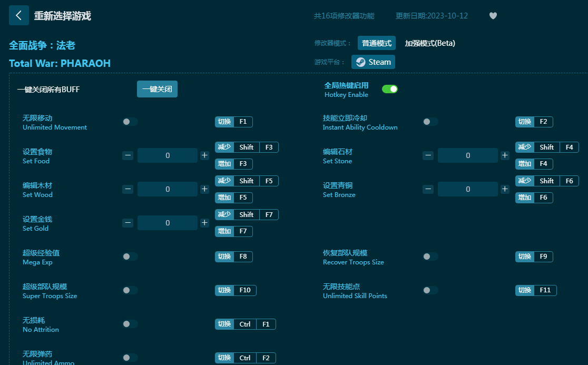Enable Unlimited Skill Points toggle
Screen dimensions: 588x365
(x=430, y=290)
